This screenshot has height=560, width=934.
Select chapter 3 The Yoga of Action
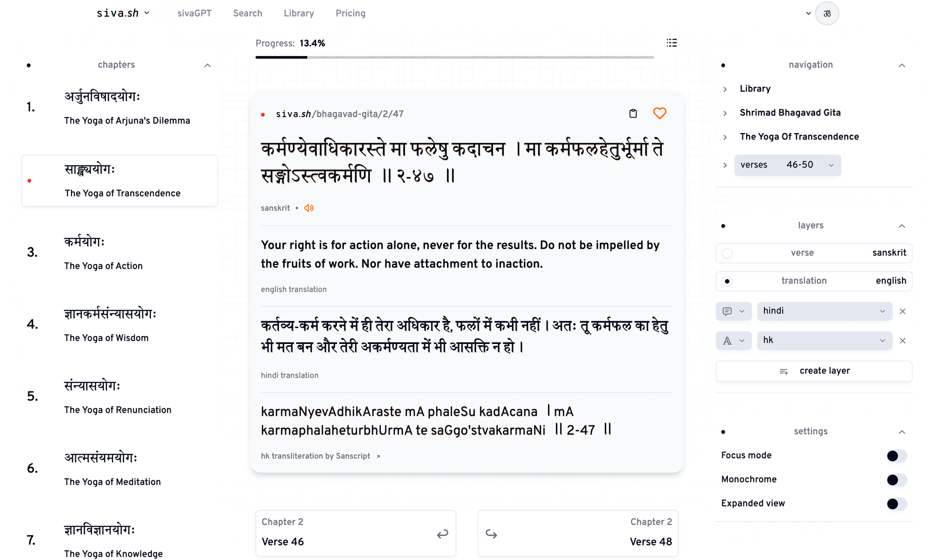(119, 253)
